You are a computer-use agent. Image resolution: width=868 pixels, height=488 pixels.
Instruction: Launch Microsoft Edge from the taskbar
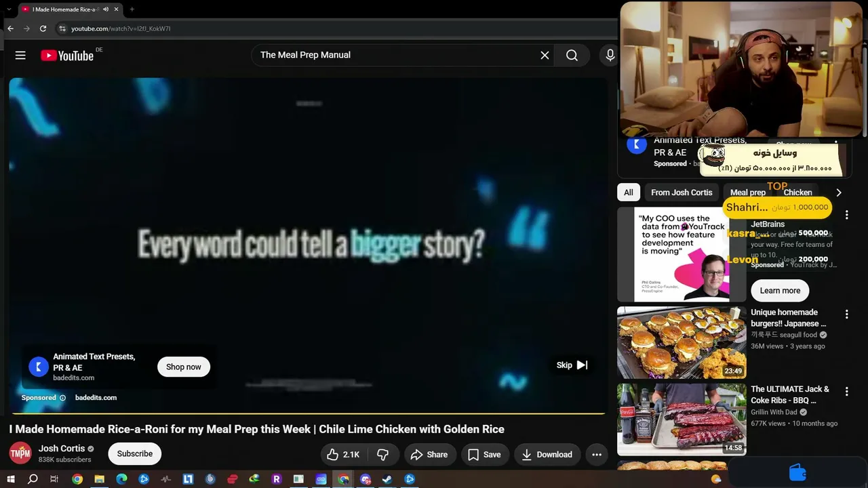[x=121, y=479]
